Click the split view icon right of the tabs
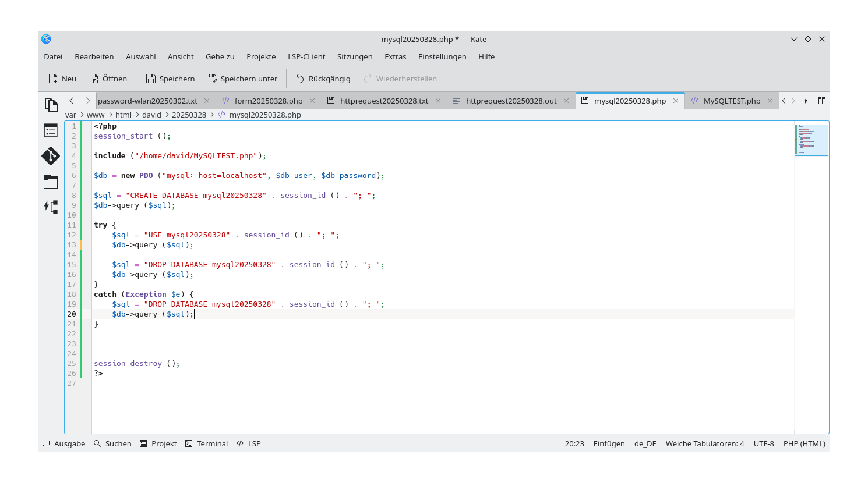 tap(821, 100)
